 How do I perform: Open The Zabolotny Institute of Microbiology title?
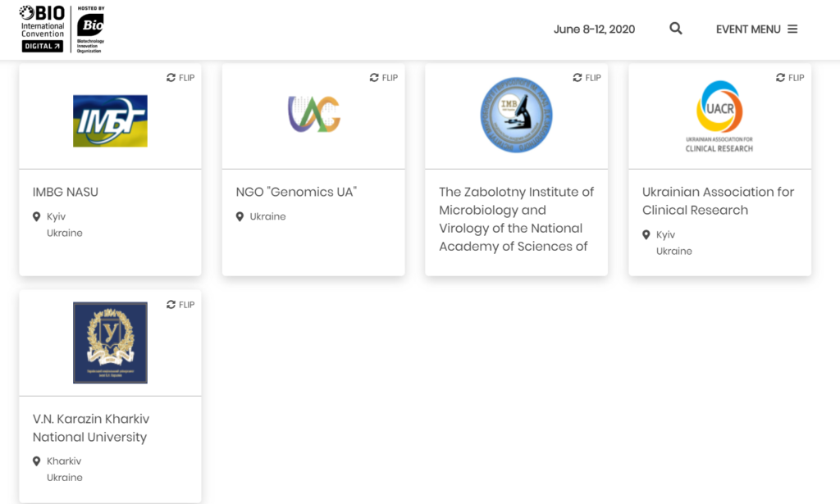click(x=517, y=219)
